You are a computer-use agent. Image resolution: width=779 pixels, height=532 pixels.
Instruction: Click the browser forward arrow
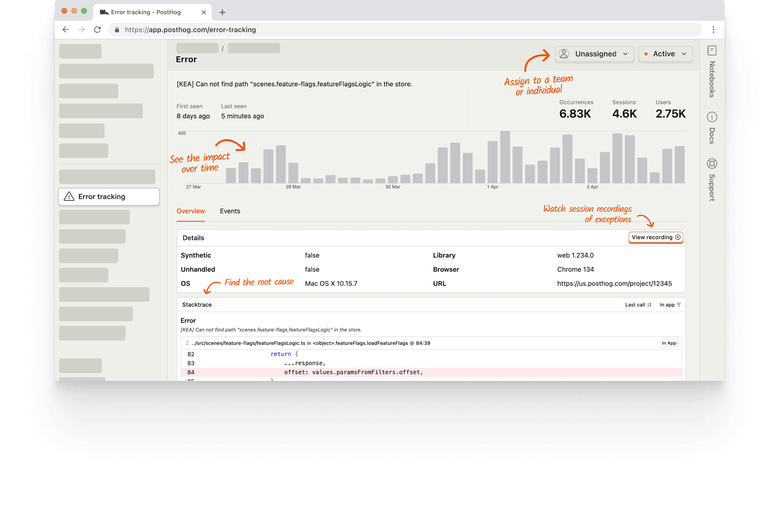(x=81, y=30)
